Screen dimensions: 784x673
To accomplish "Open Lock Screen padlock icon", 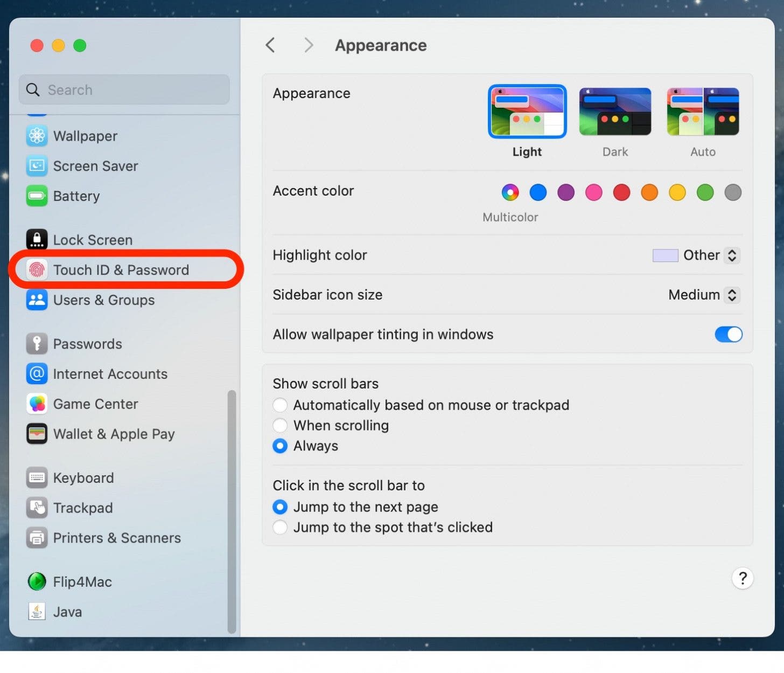I will (x=37, y=240).
